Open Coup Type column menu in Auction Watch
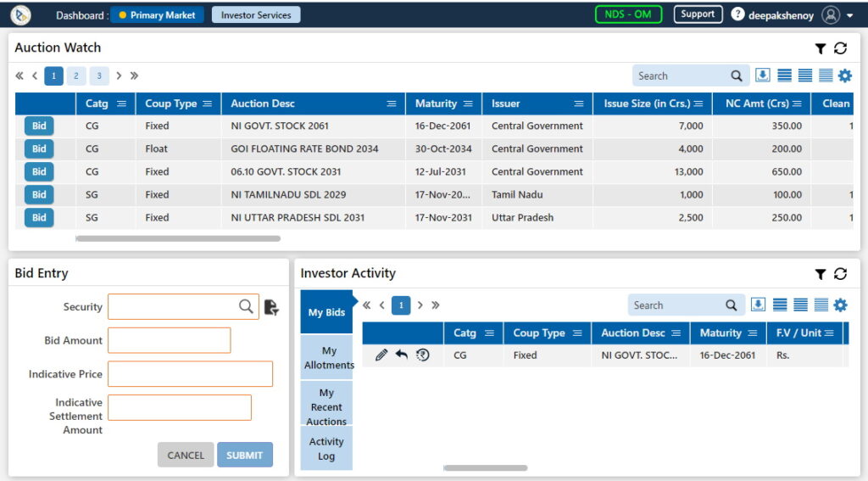 point(204,103)
